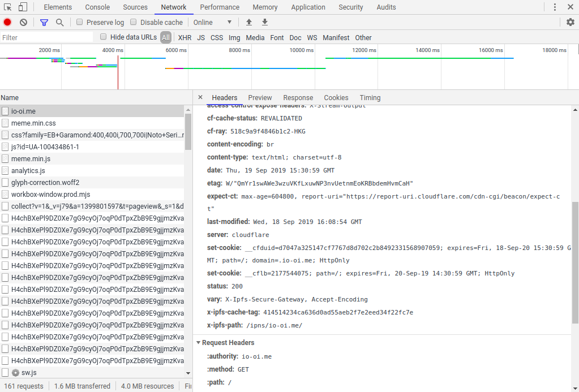The image size is (579, 392).
Task: Open the Preview tab of the request
Action: click(x=260, y=97)
